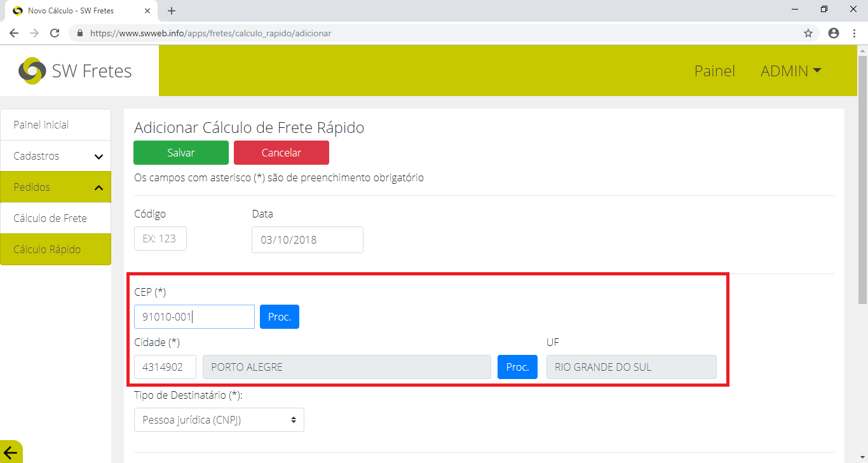Open the ADMIN dropdown menu

click(790, 71)
